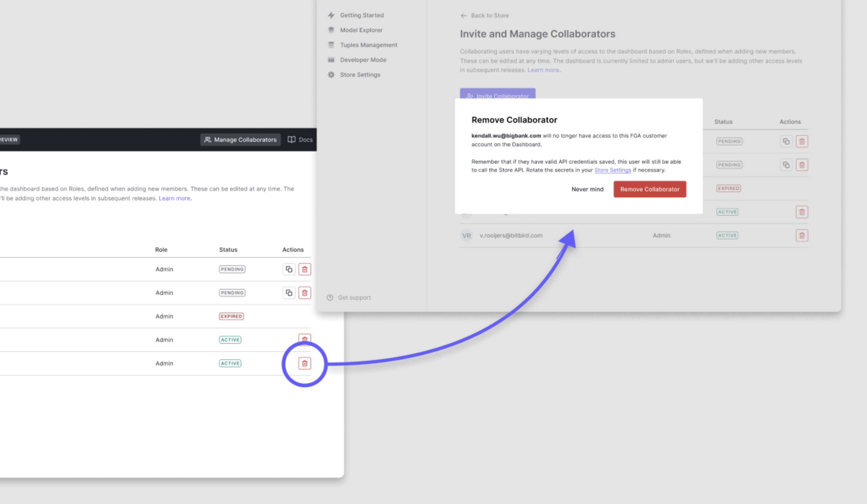Click the EXPIRED badge in dimmed background page

pos(728,188)
